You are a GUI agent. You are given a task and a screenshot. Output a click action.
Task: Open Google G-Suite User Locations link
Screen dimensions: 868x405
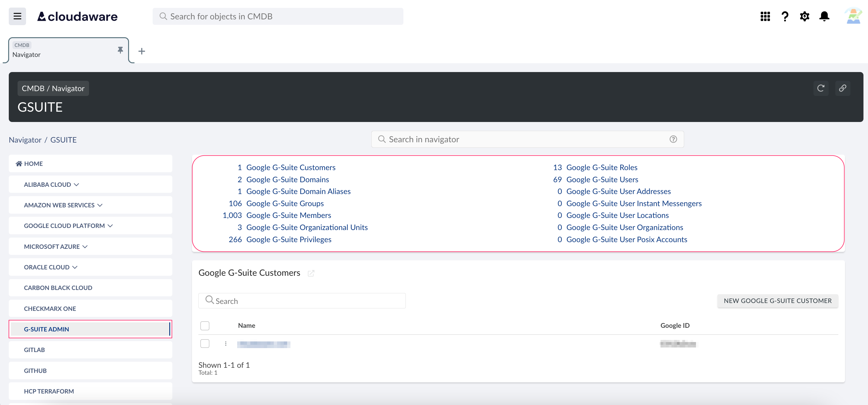[617, 215]
